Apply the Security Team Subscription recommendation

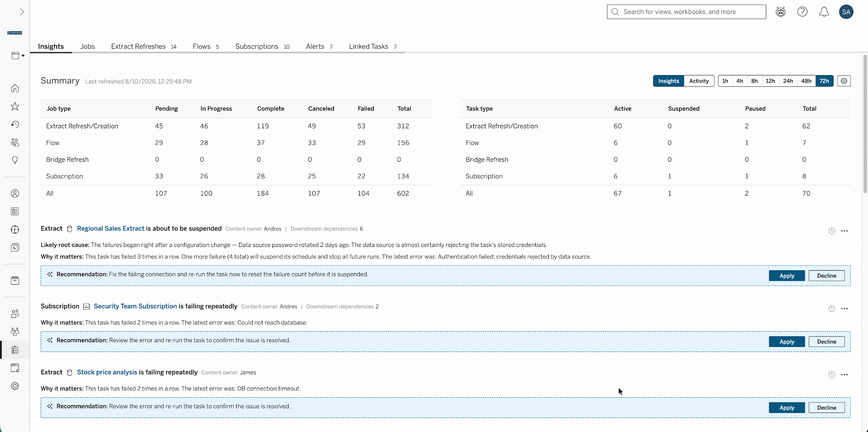(x=787, y=342)
